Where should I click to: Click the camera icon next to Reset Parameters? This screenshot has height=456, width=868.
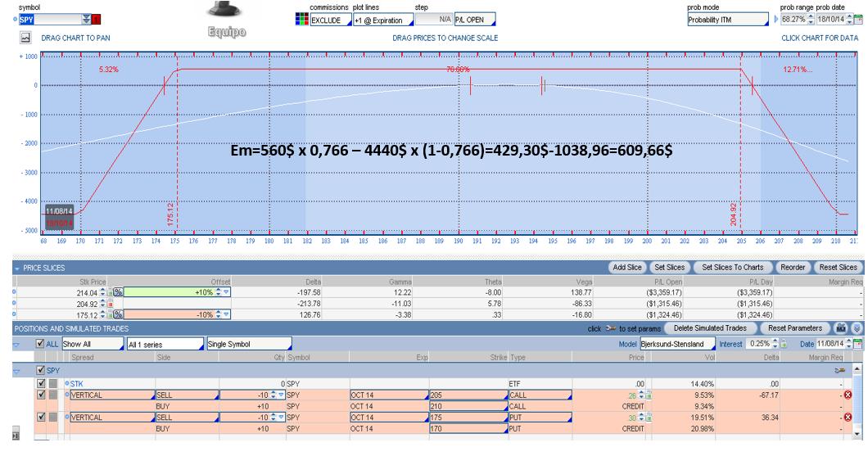pyautogui.click(x=841, y=328)
